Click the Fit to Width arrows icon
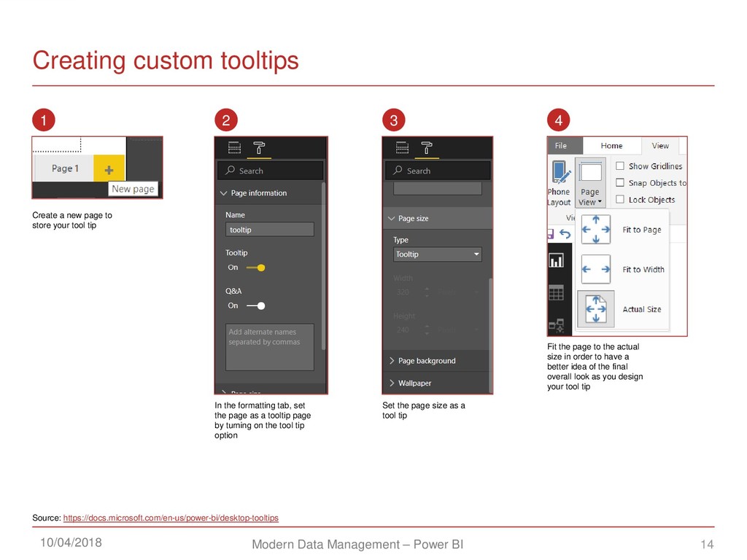The width and height of the screenshot is (747, 560). pyautogui.click(x=595, y=269)
